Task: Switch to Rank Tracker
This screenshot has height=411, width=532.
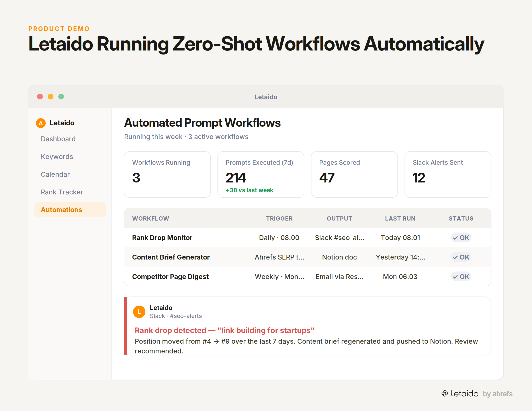Action: pyautogui.click(x=70, y=192)
